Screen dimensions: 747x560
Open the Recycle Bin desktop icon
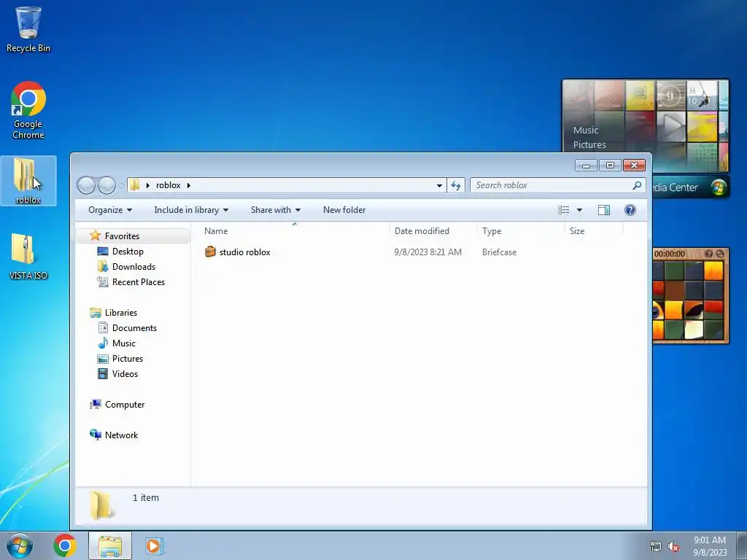(x=28, y=29)
